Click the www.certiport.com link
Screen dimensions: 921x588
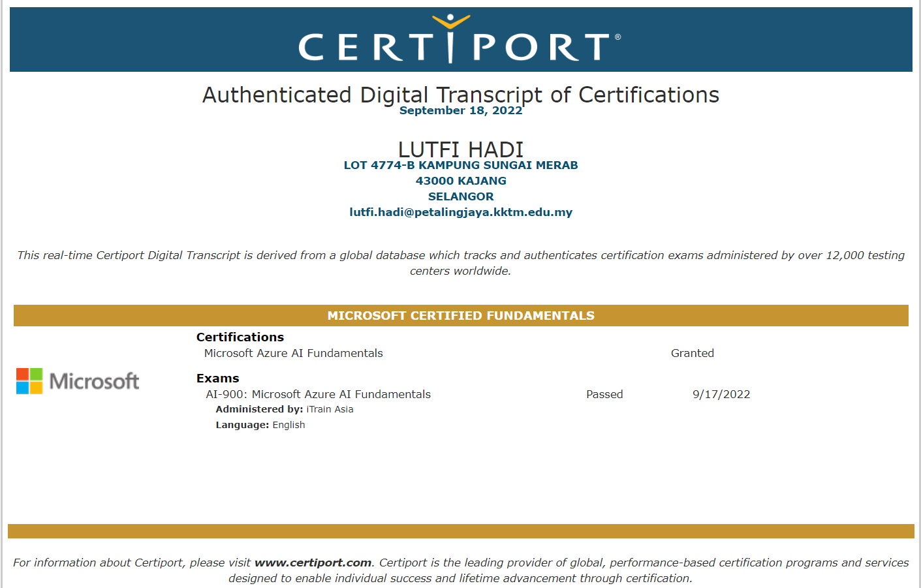(313, 563)
